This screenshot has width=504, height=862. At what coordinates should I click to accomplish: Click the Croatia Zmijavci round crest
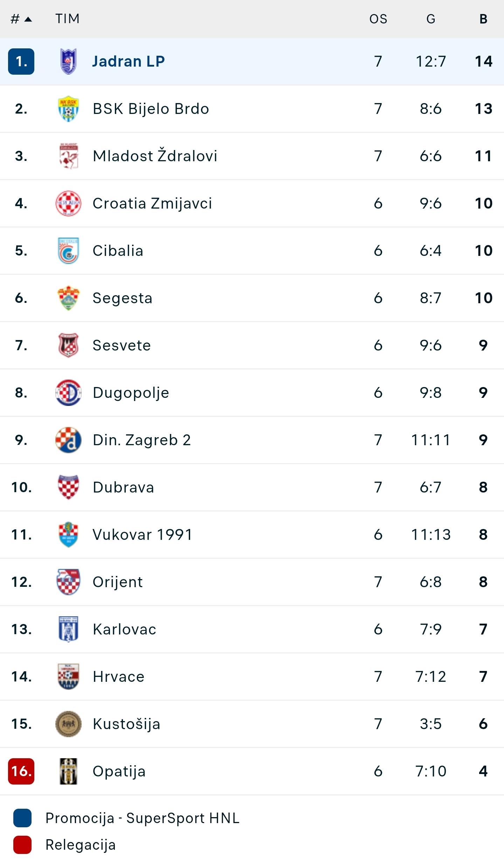(x=68, y=203)
